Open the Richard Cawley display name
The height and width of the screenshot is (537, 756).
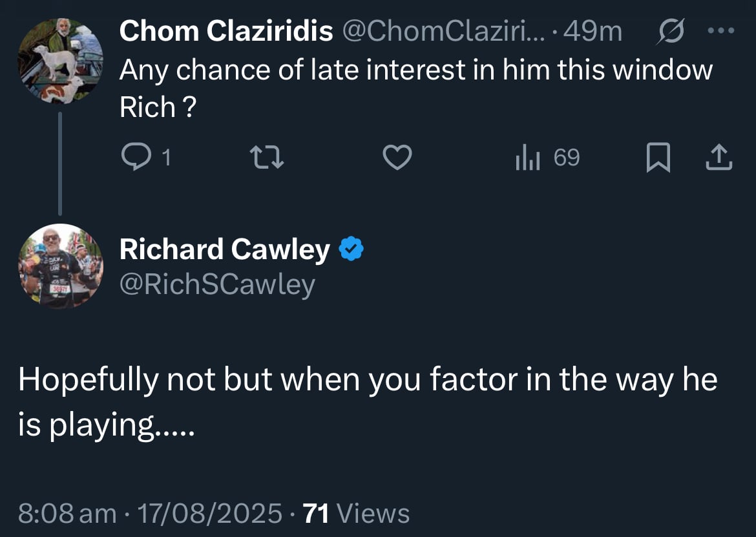point(225,249)
